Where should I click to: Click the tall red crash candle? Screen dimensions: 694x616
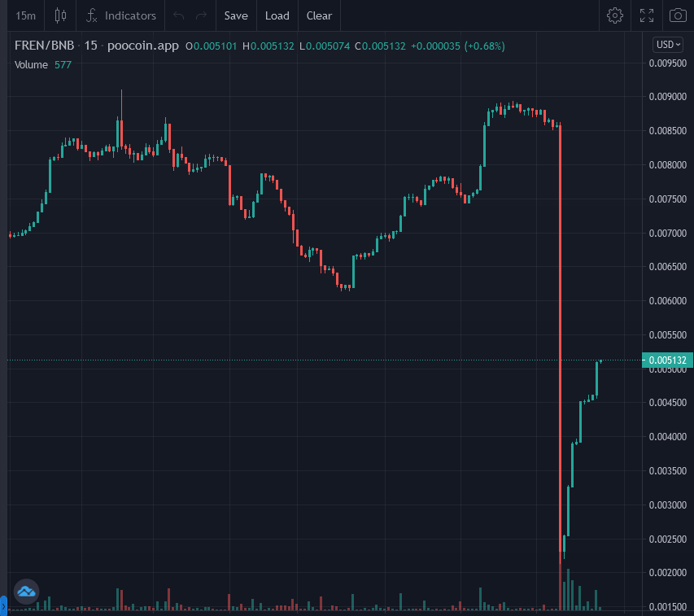561,345
